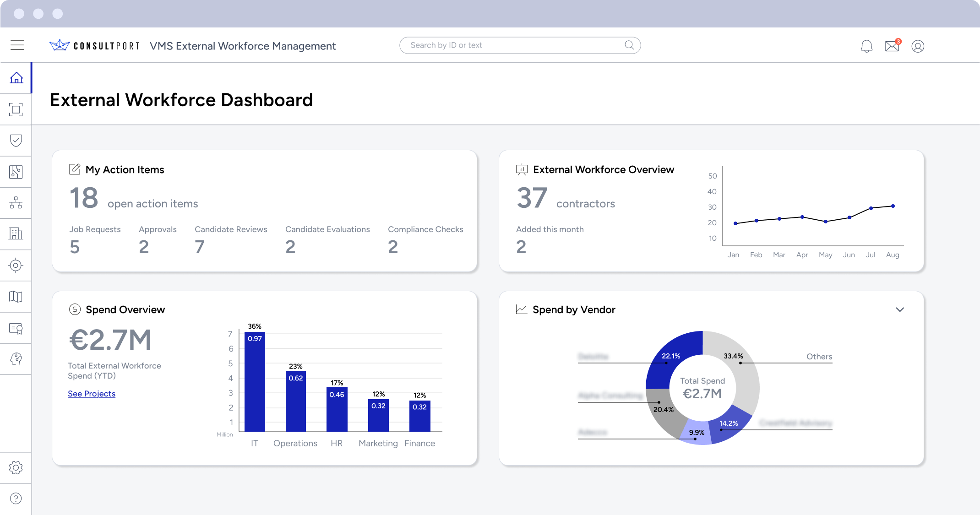Click the notification bell
Screen dimensions: 980x515
(x=866, y=46)
